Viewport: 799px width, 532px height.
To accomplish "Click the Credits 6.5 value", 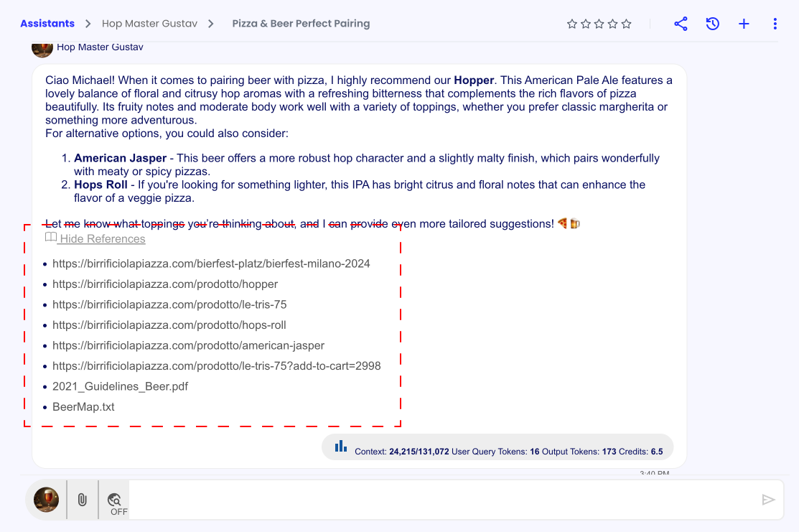I will pos(657,452).
